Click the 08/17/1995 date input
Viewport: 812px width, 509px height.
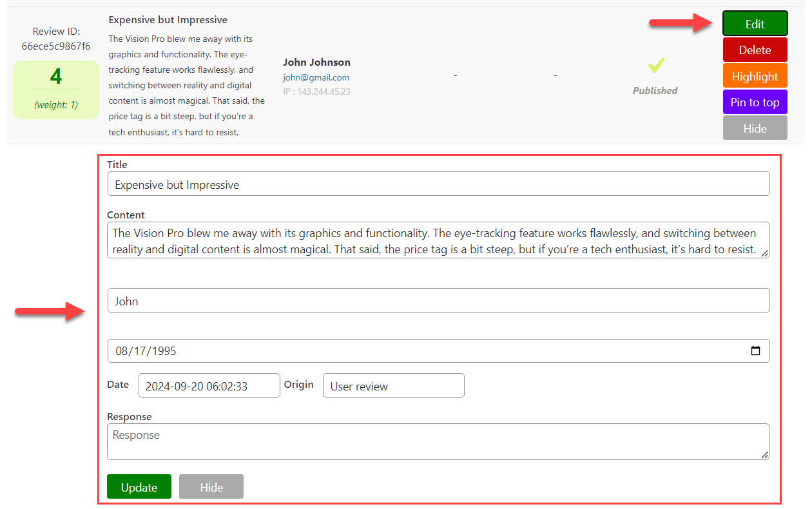coord(438,351)
